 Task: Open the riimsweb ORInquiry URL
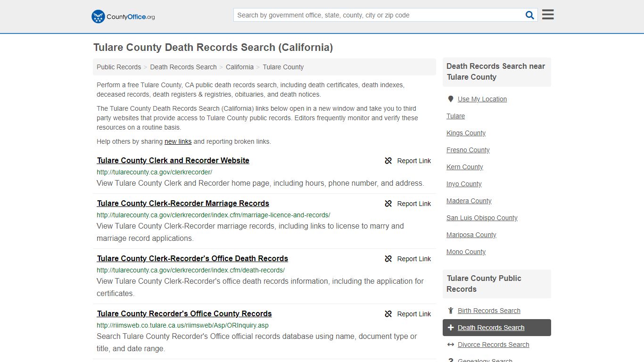point(182,325)
